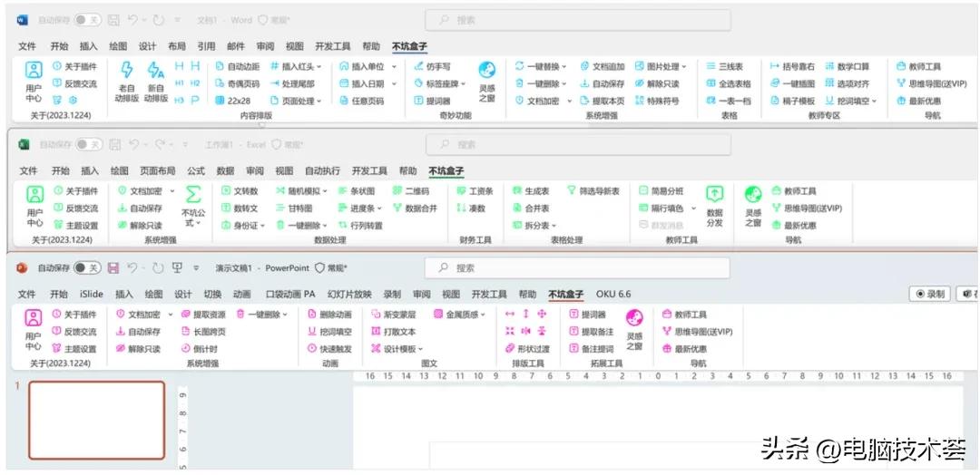Click 最新优惠 in Excel navigation
The image size is (980, 475).
794,226
